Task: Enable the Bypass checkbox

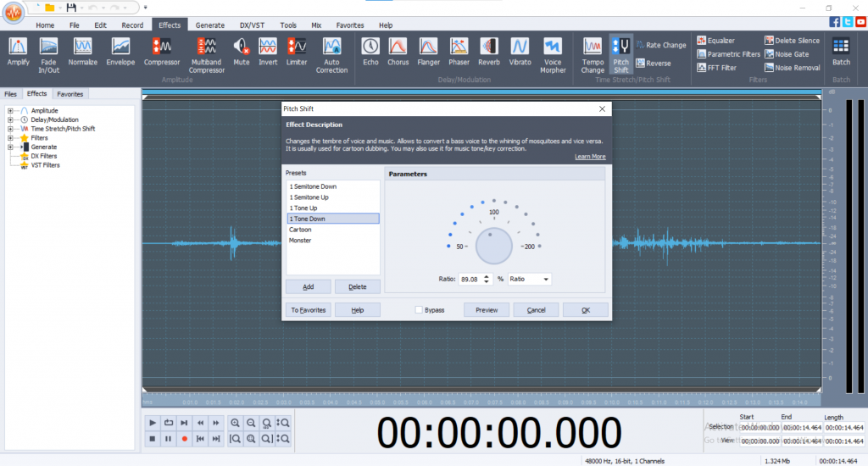Action: point(420,310)
